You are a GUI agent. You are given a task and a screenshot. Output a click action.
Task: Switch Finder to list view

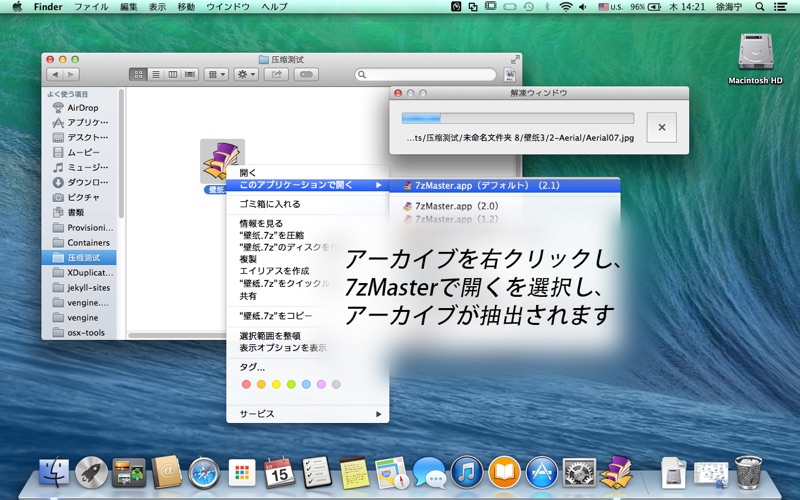tap(156, 74)
